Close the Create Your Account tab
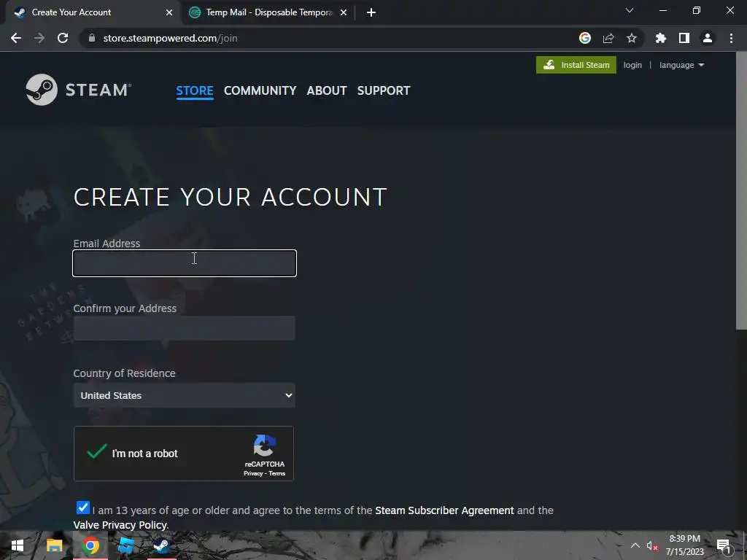747x560 pixels. tap(169, 12)
